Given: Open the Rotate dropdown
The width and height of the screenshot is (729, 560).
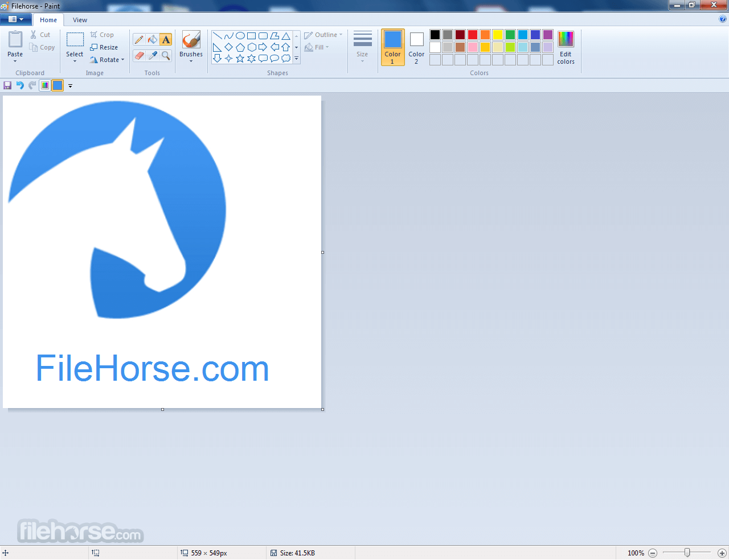Looking at the screenshot, I should (x=107, y=60).
